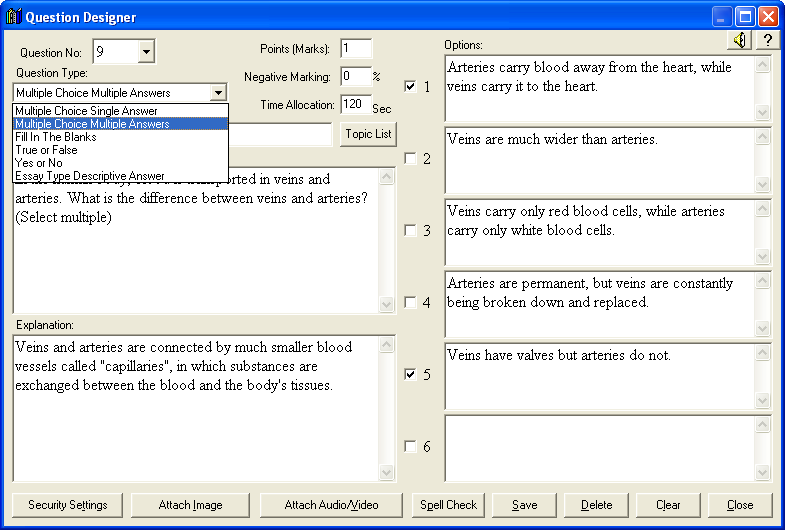
Task: Open the Topic List
Action: tap(368, 134)
